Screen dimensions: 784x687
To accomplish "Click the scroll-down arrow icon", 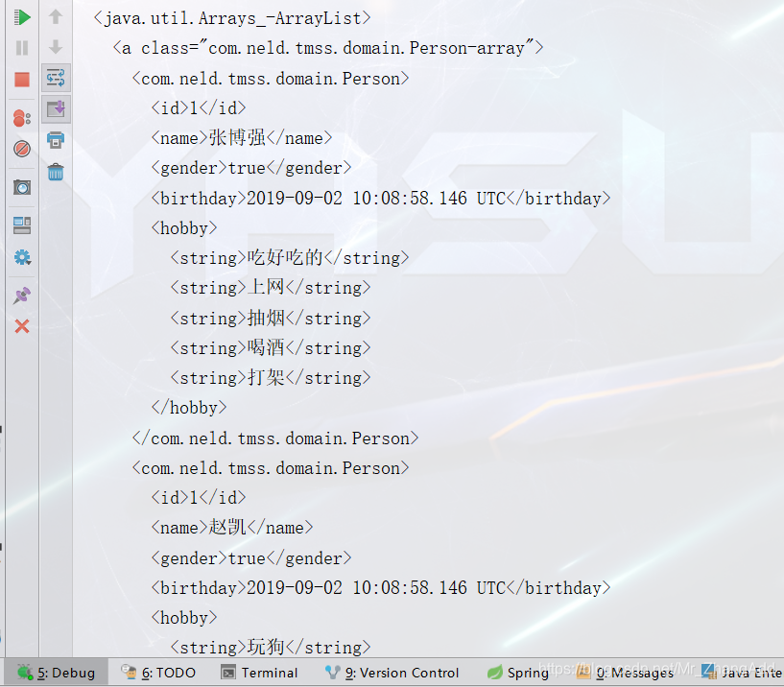I will 55,45.
